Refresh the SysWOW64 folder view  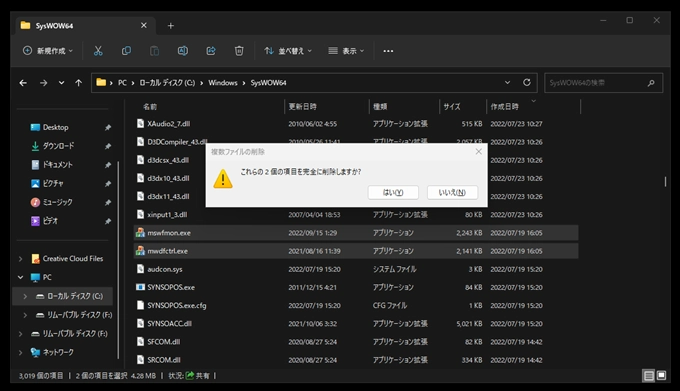click(x=526, y=82)
